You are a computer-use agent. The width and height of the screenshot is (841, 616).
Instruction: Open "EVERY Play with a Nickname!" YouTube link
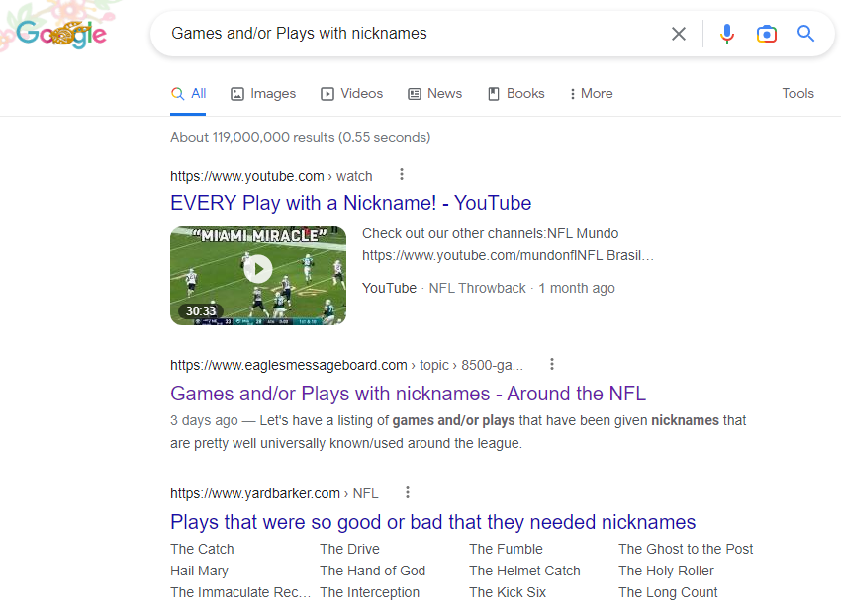[x=350, y=203]
